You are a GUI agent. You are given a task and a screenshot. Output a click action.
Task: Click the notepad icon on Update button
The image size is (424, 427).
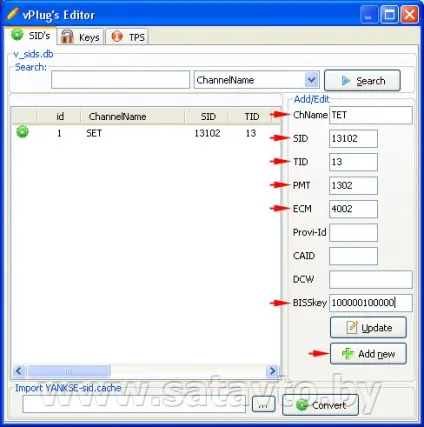352,327
